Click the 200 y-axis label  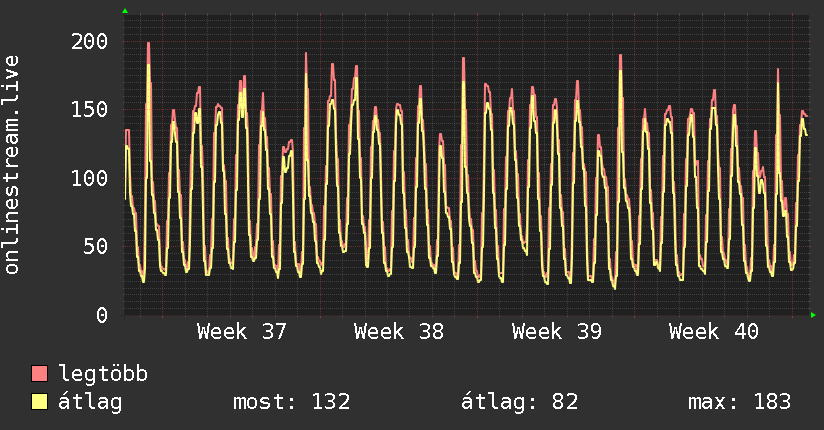coord(89,42)
